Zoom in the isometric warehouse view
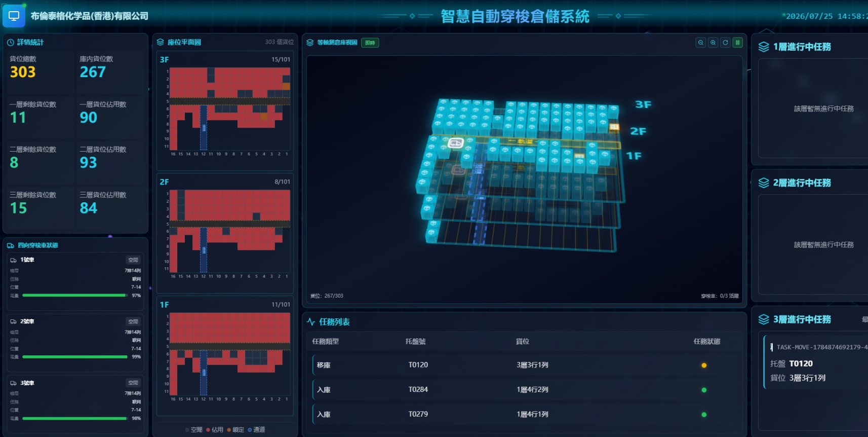This screenshot has height=437, width=868. tap(713, 43)
